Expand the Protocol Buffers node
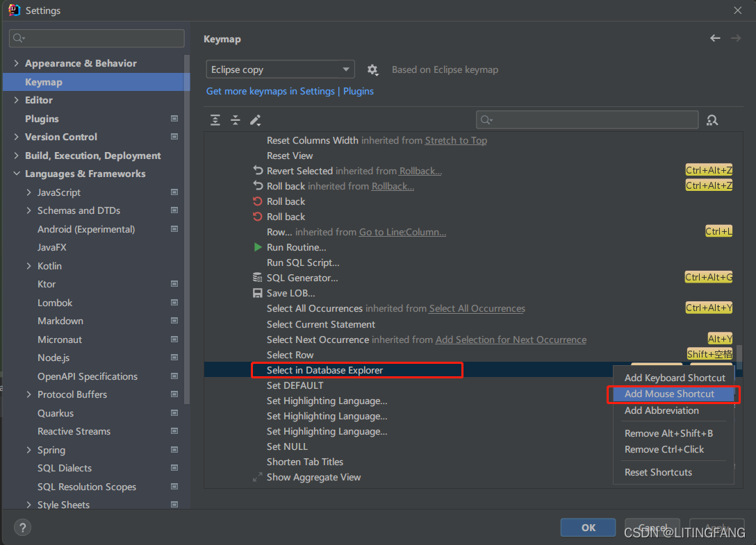 pyautogui.click(x=29, y=394)
